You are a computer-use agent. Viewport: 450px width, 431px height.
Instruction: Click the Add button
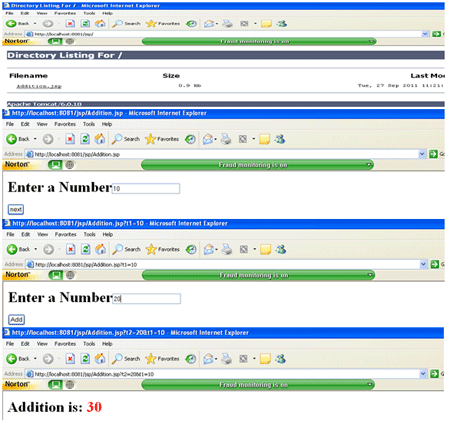tap(16, 320)
